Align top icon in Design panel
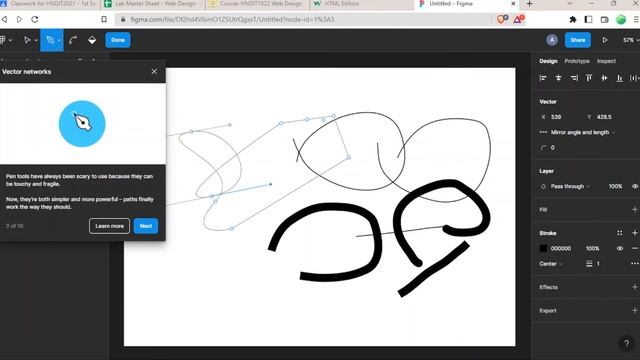The image size is (640, 360). (x=589, y=78)
